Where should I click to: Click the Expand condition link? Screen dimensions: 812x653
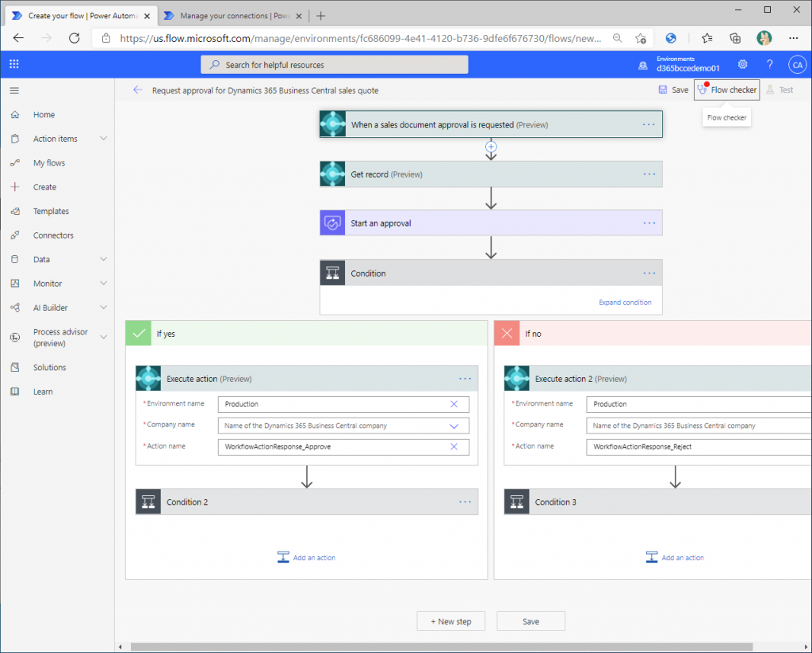625,303
